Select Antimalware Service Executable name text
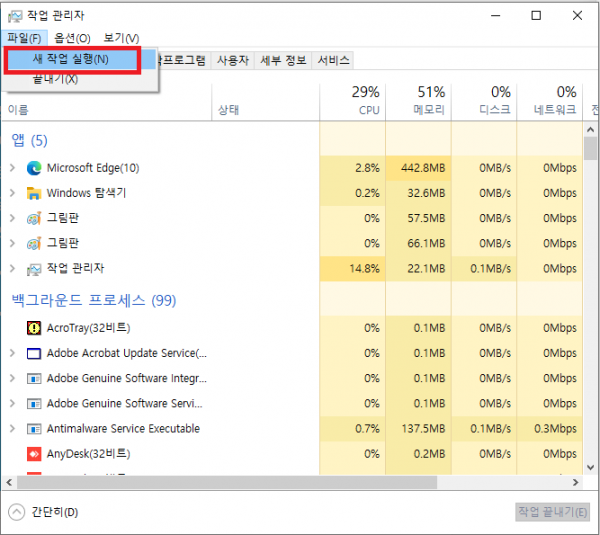The height and width of the screenshot is (535, 600). 123,429
